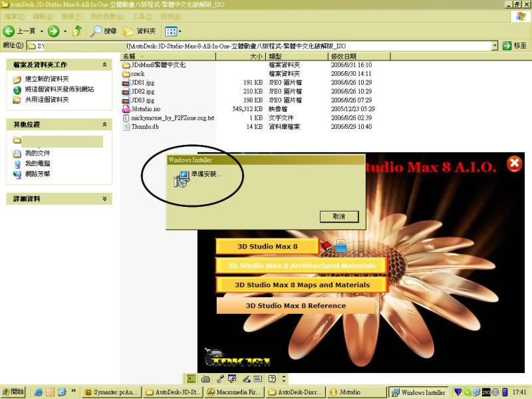Go forward with the green forward arrow
Image resolution: width=532 pixels, height=399 pixels.
[53, 31]
